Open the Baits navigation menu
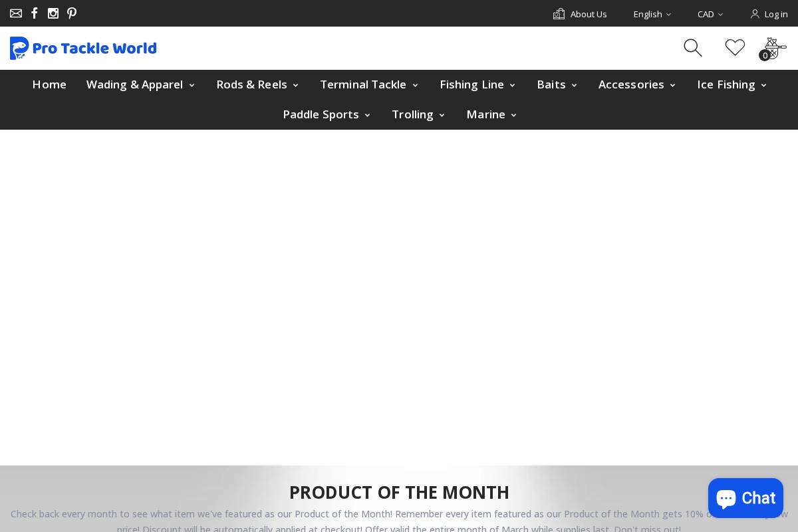Screen dimensions: 798x532 (x=551, y=84)
